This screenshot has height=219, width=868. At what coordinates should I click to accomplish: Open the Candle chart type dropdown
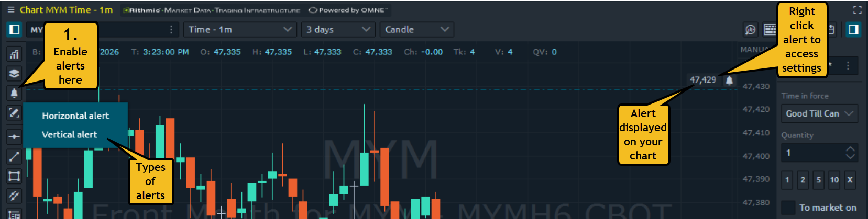coord(416,30)
